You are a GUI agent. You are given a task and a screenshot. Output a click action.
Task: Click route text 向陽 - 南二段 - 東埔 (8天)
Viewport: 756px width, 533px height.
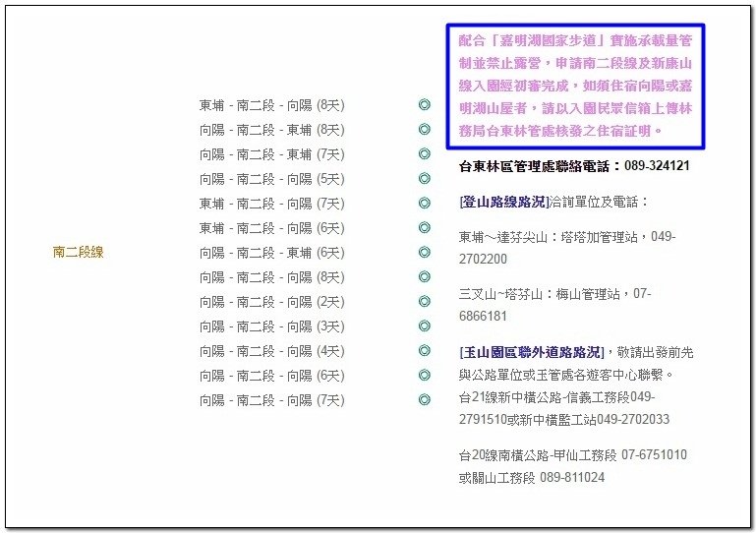point(272,130)
